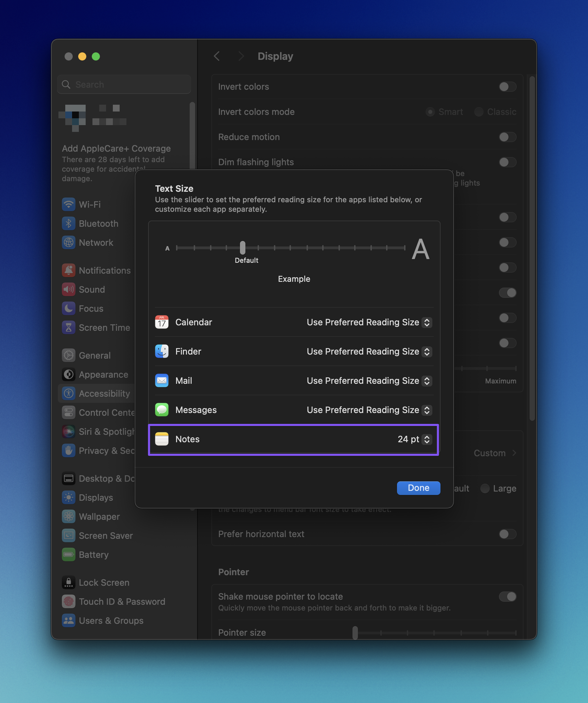The width and height of the screenshot is (588, 703).
Task: Open Screen Saver icon
Action: click(x=69, y=535)
